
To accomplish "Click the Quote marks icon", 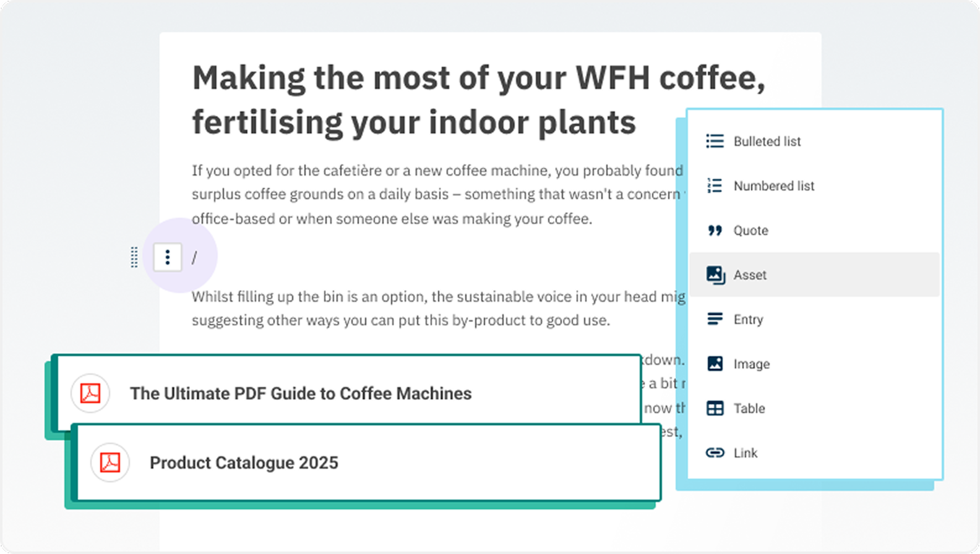I will [x=715, y=231].
